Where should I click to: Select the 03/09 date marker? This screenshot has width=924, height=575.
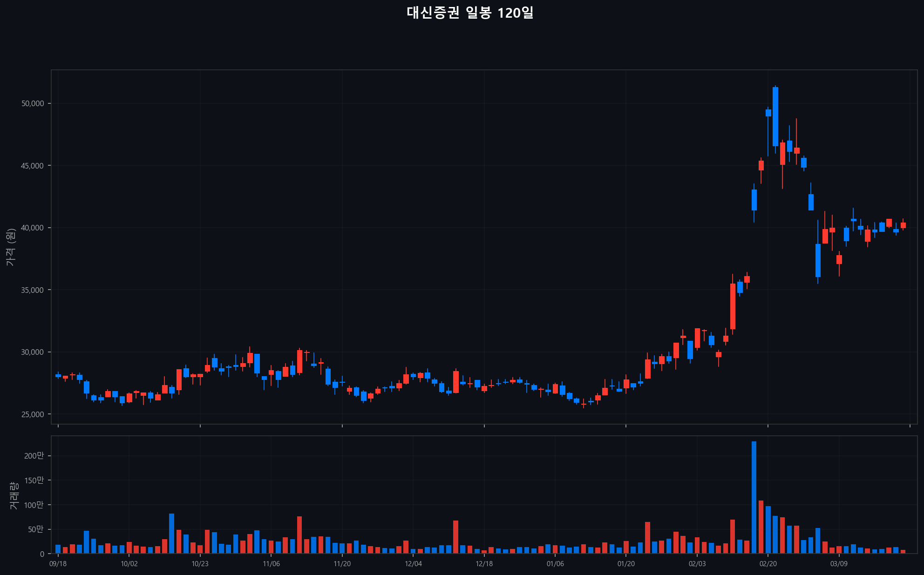[x=839, y=564]
